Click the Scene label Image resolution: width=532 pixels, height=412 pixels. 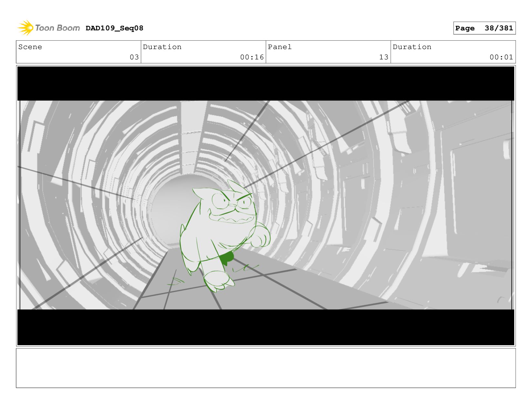(30, 47)
